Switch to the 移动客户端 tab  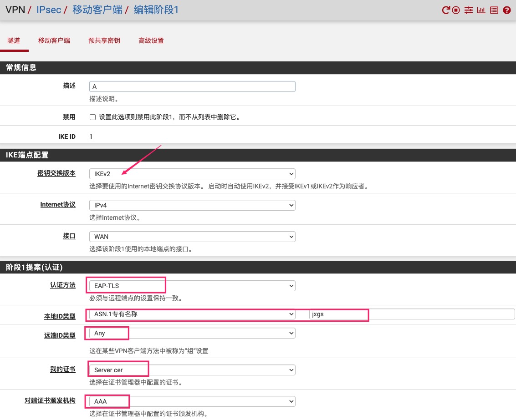54,40
